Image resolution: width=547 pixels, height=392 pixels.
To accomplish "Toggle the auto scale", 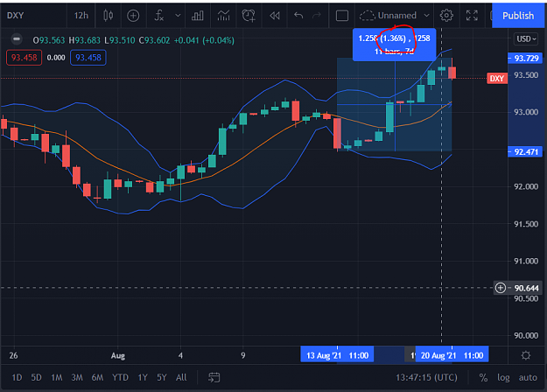I will click(528, 377).
